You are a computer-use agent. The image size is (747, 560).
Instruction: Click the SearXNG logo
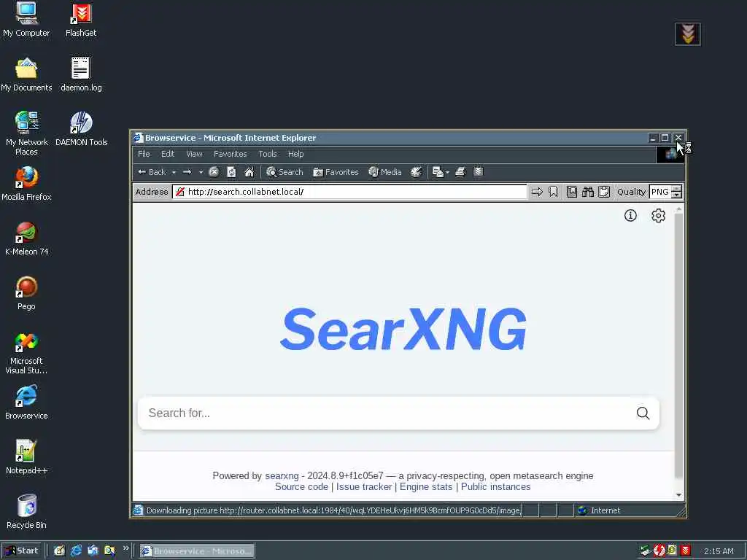click(403, 329)
